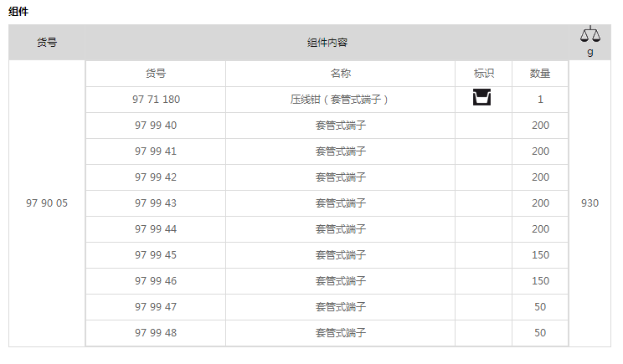Select part number 97 99 48
The width and height of the screenshot is (623, 364).
click(156, 333)
